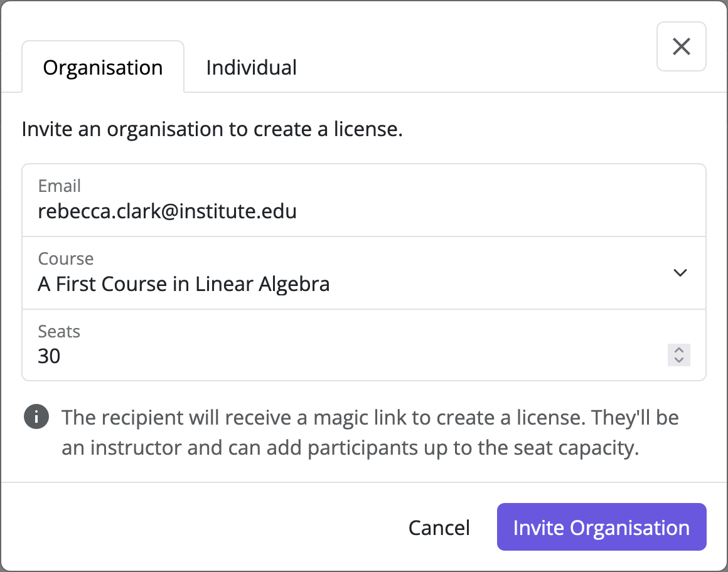Click the Invite Organisation button

(x=601, y=527)
